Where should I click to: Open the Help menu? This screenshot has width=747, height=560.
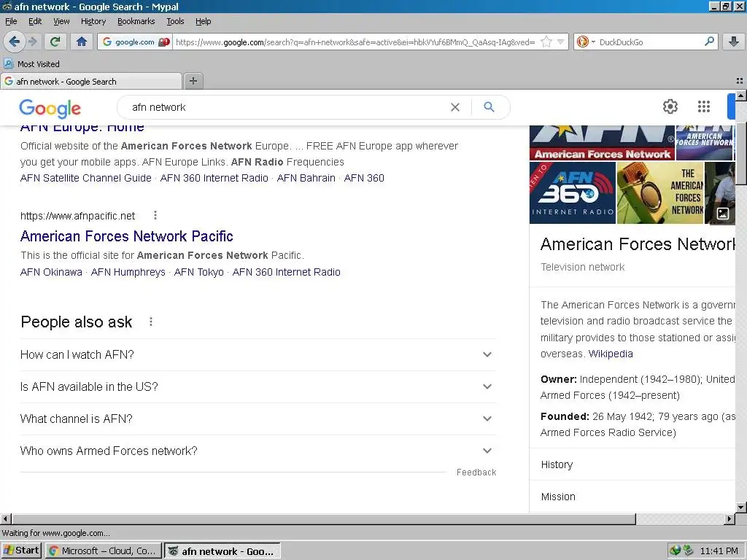[x=203, y=21]
